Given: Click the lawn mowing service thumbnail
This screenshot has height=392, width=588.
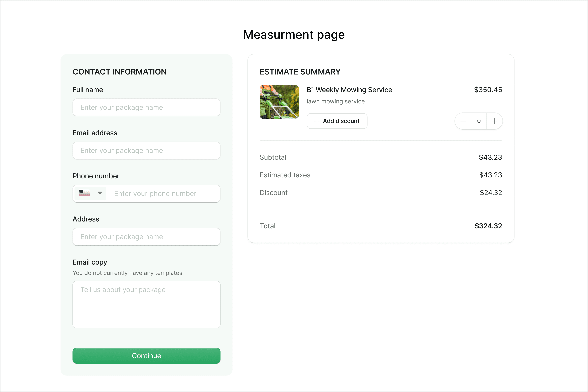Looking at the screenshot, I should 279,102.
